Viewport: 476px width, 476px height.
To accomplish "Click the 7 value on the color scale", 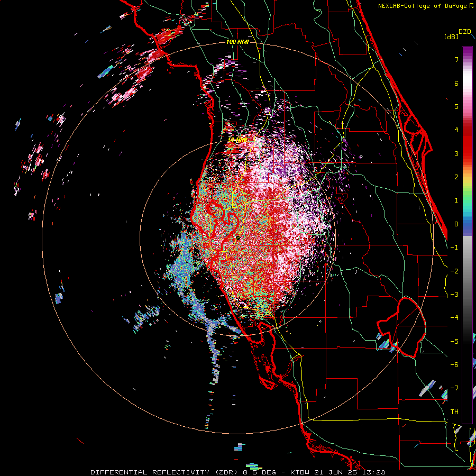I will point(456,59).
